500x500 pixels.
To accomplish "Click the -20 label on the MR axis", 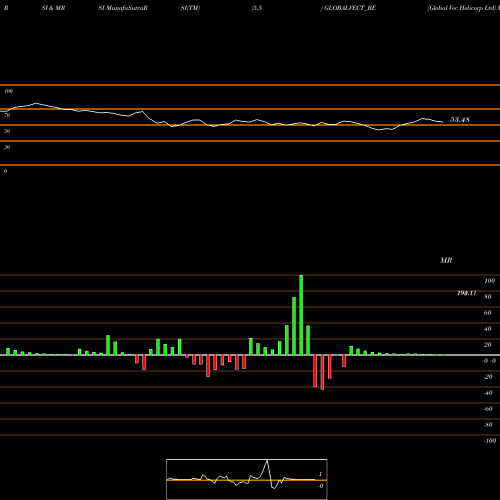I will click(x=488, y=377).
